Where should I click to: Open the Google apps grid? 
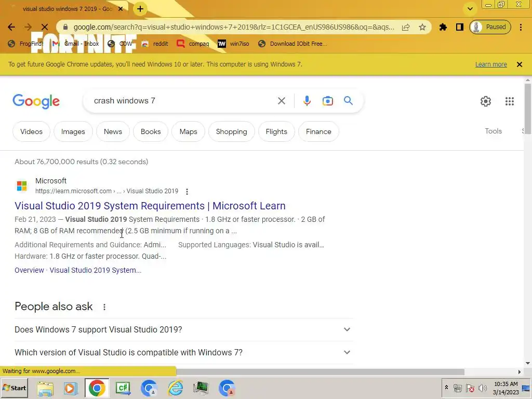pyautogui.click(x=509, y=101)
